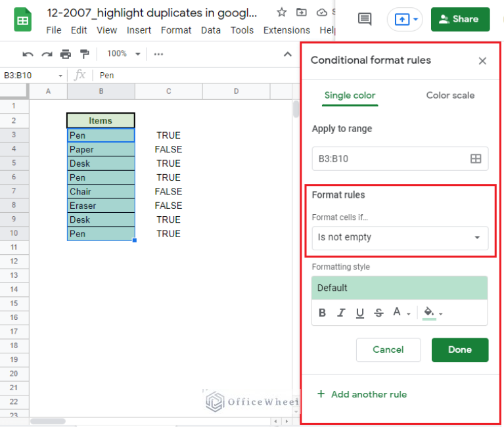
Task: Open the Google Sheets home icon
Action: point(22,20)
